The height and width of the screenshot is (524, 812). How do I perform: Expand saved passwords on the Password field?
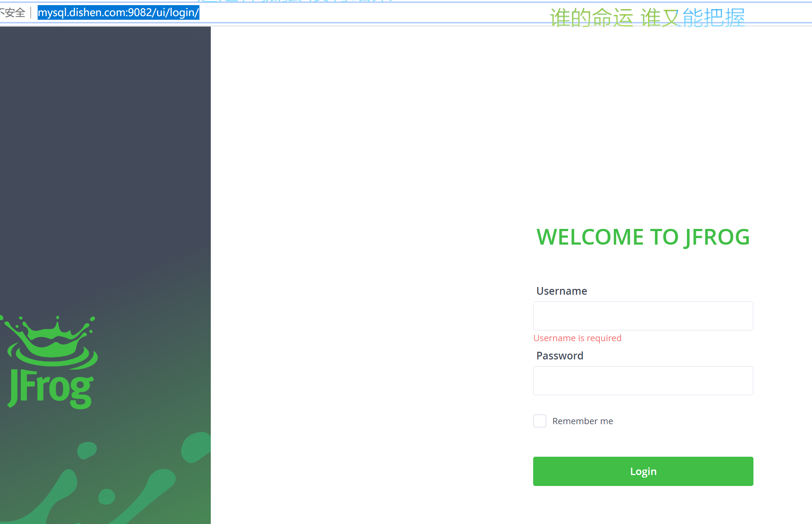click(643, 380)
